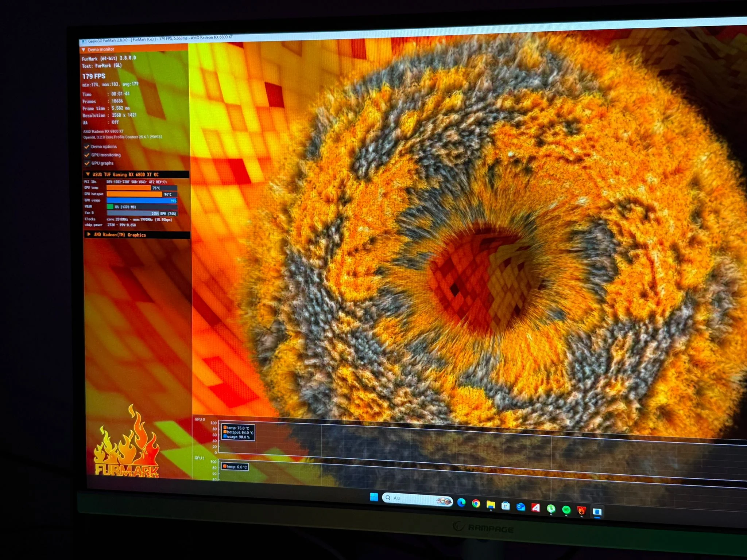Expand AMD Radeon(TM) Graphics section
The image size is (747, 560).
pyautogui.click(x=89, y=234)
